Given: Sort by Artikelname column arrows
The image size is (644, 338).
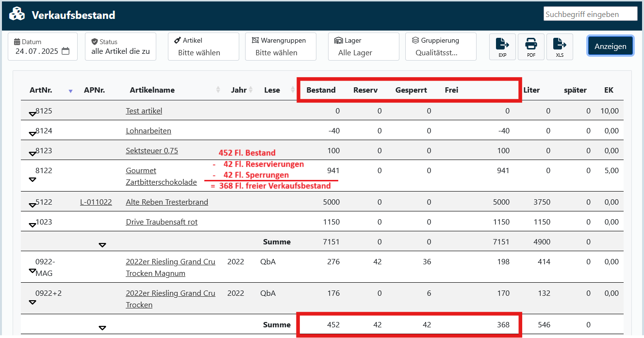Looking at the screenshot, I should (x=218, y=90).
